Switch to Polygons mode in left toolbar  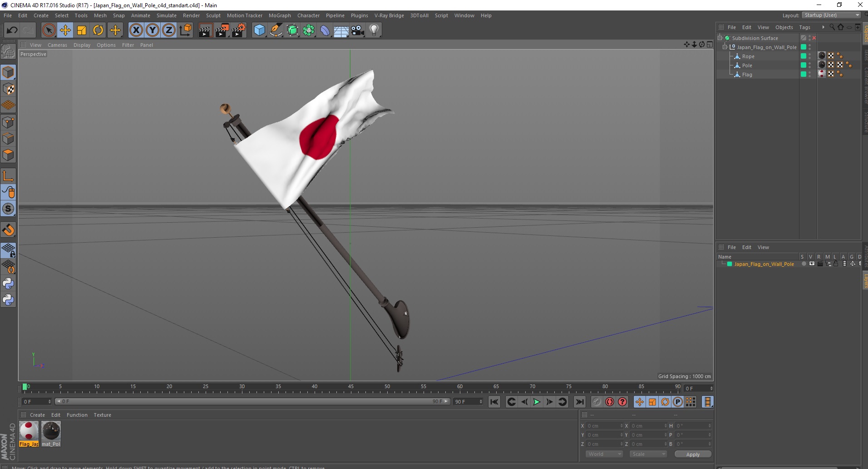[8, 155]
